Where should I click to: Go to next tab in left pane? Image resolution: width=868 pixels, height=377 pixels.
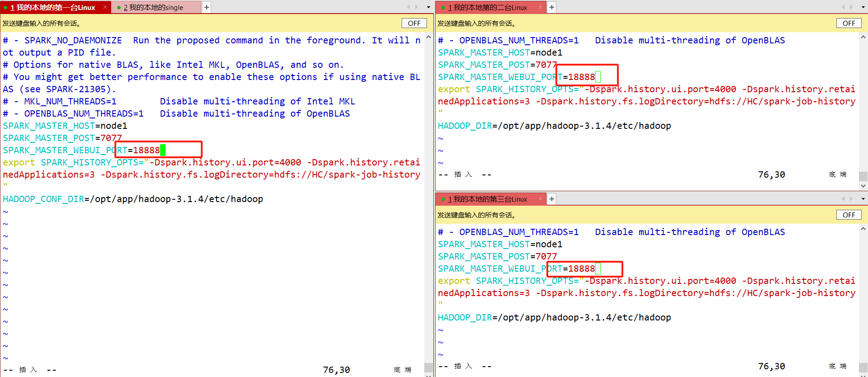tap(417, 7)
